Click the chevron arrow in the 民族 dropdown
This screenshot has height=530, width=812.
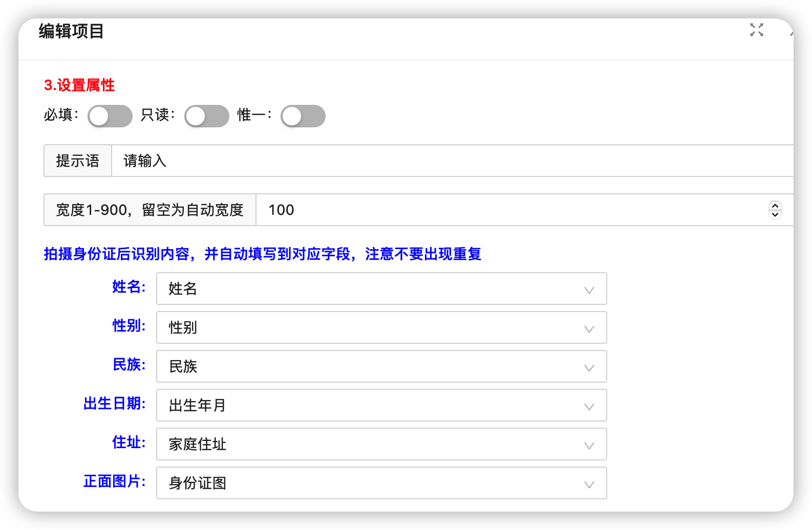589,368
